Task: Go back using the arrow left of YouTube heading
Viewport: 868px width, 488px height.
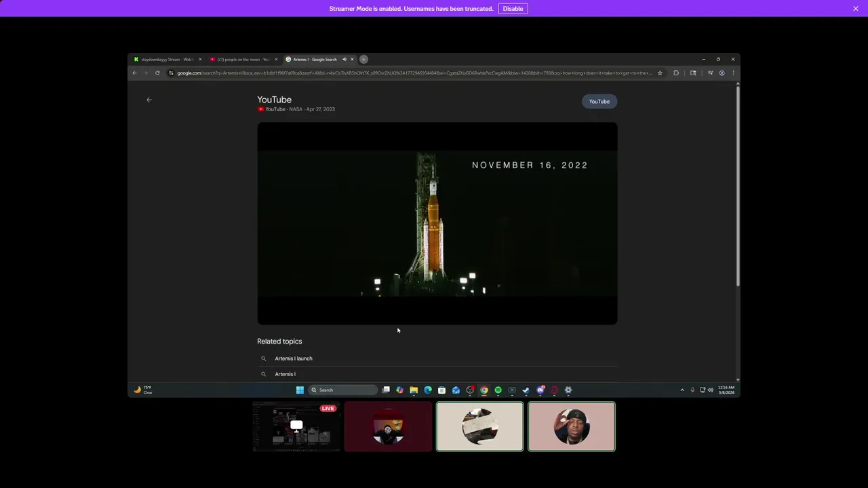Action: (x=149, y=100)
